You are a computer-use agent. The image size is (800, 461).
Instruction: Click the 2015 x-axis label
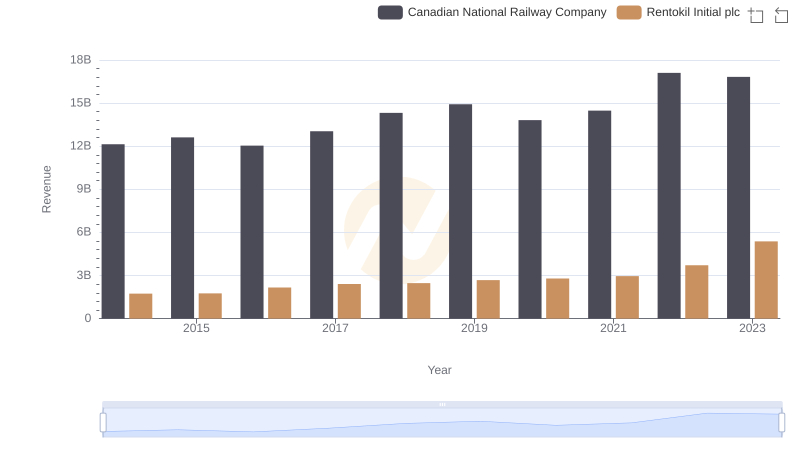coord(196,328)
